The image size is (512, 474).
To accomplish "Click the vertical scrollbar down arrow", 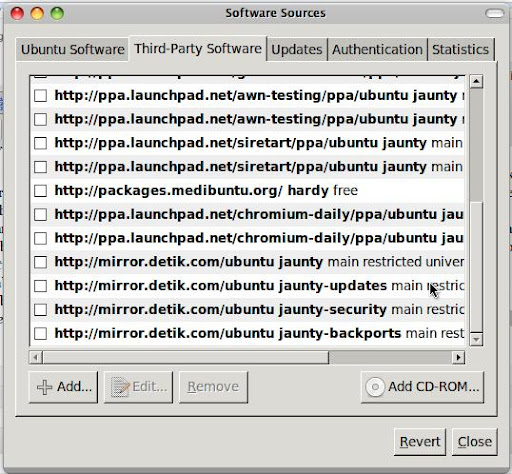I will [x=476, y=339].
